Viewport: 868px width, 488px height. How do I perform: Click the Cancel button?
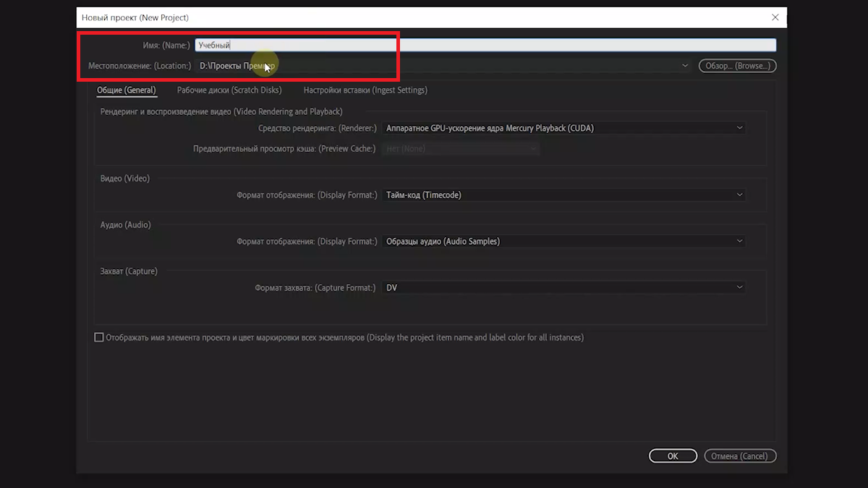point(739,456)
